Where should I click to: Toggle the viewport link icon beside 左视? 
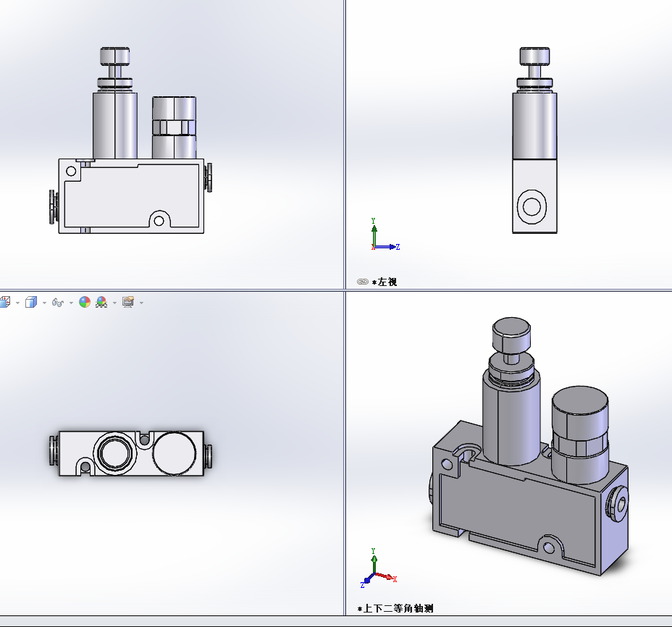click(363, 282)
